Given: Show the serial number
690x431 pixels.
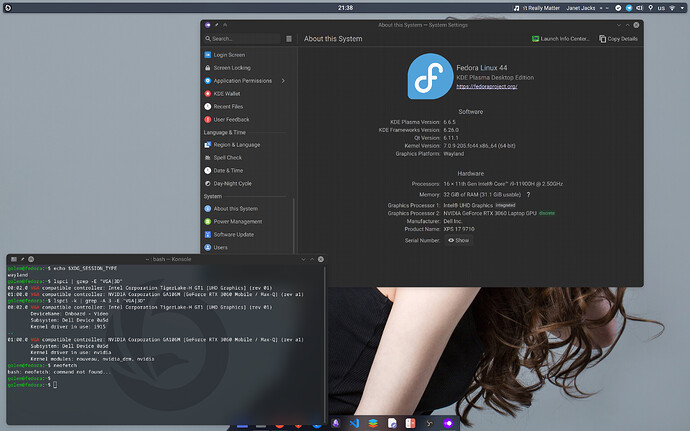Looking at the screenshot, I should coord(458,240).
